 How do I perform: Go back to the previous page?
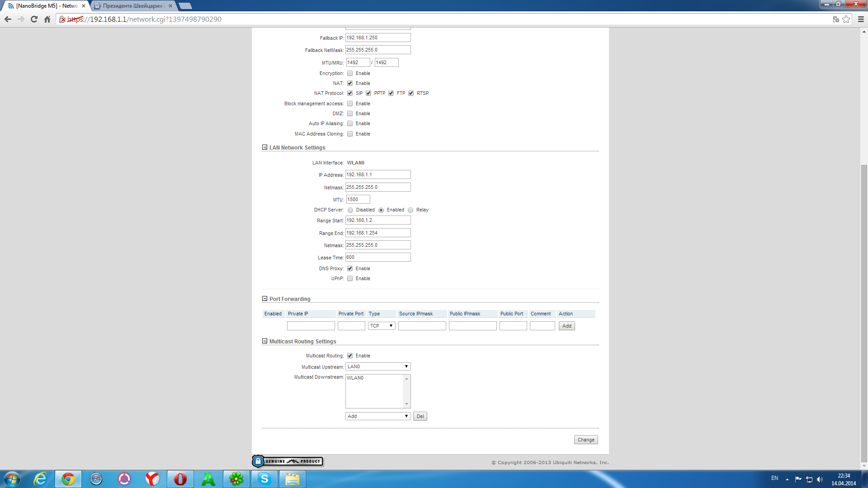[x=8, y=19]
